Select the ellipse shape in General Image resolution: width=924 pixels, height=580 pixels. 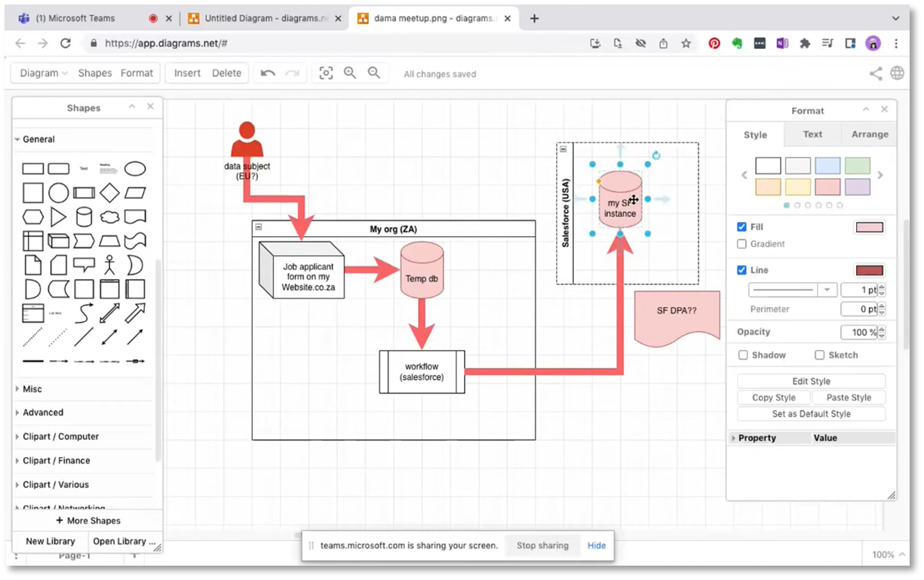[135, 169]
